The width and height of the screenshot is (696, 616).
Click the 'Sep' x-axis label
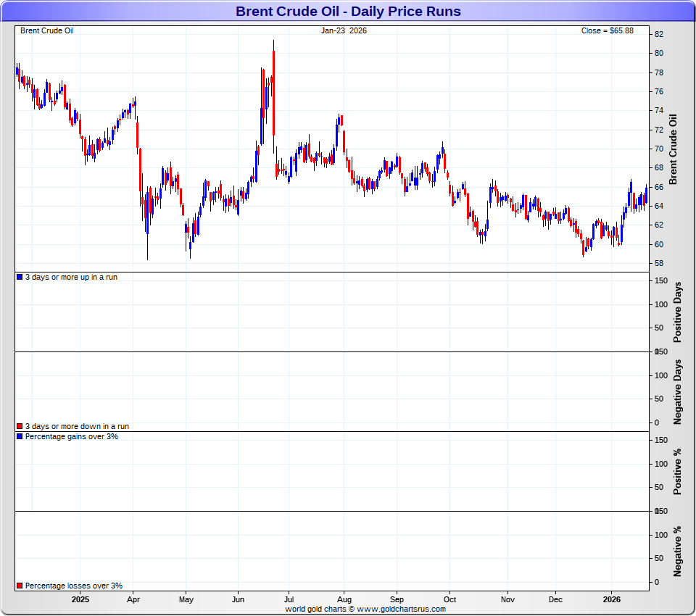(x=397, y=599)
